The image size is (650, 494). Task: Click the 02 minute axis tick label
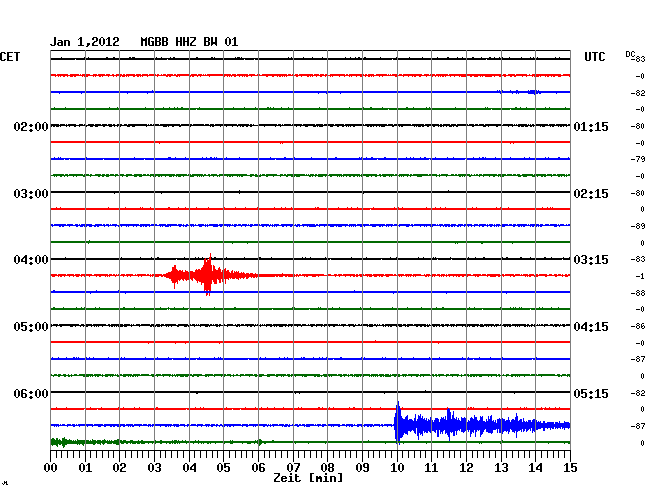pyautogui.click(x=119, y=468)
